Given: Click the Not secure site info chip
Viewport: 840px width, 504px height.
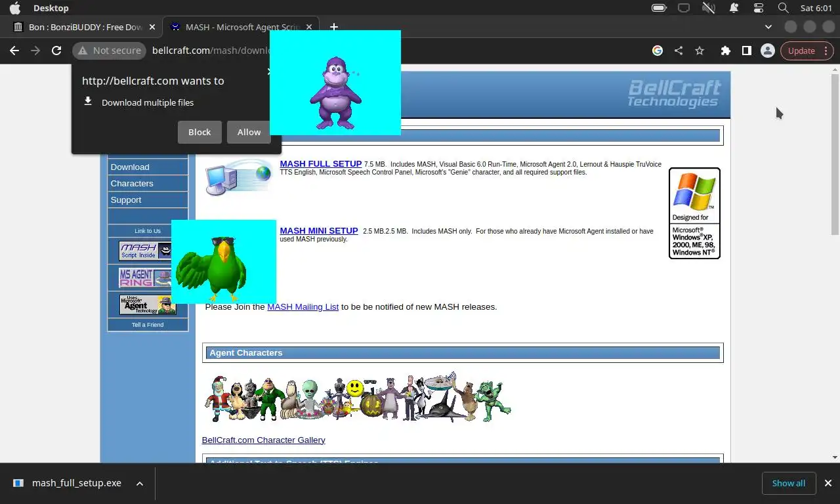Looking at the screenshot, I should (x=109, y=51).
